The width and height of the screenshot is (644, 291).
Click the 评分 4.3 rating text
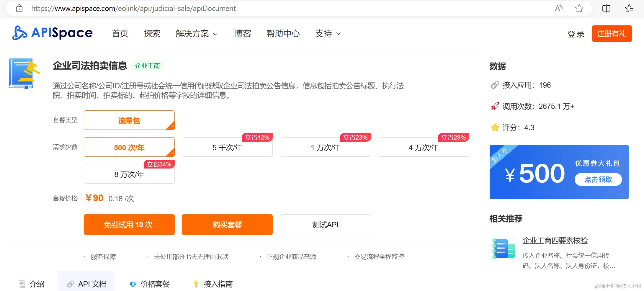pos(518,127)
